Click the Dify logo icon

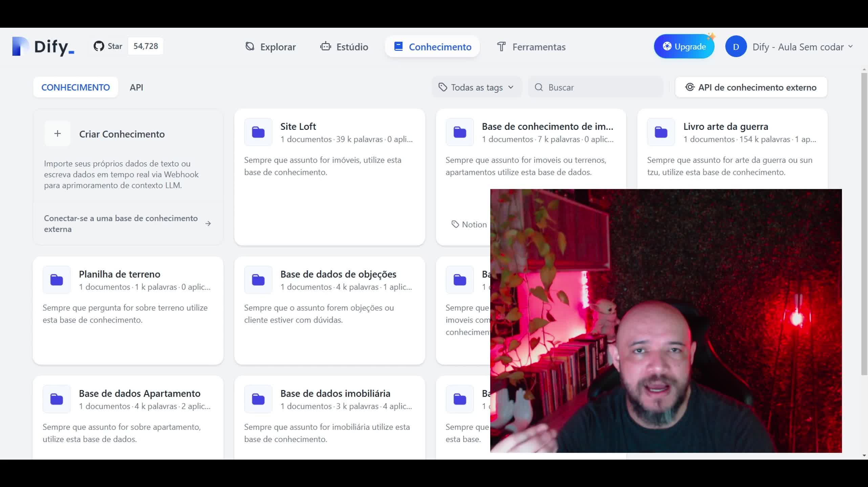pos(20,46)
